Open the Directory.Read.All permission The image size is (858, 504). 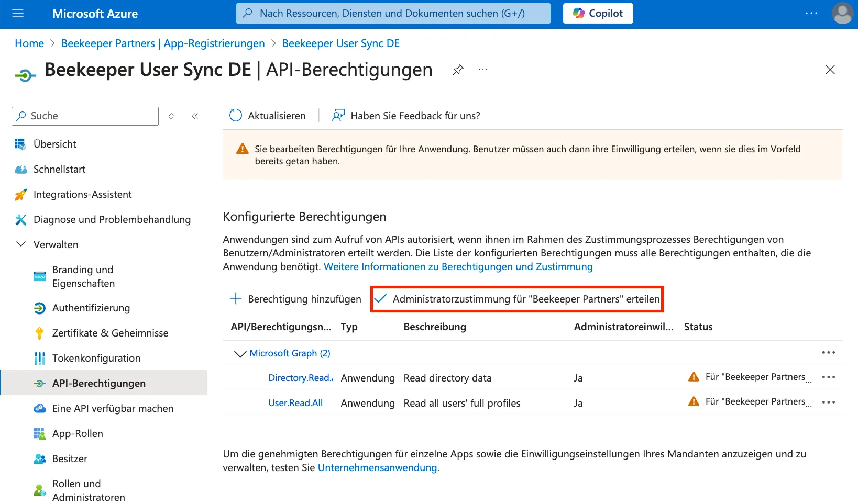point(301,378)
